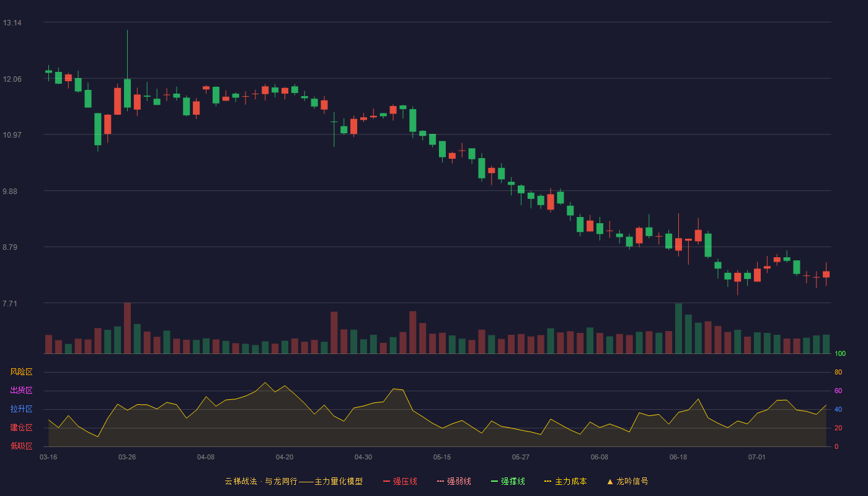
Task: Toggle the 强弱线 legend item
Action: click(x=454, y=481)
